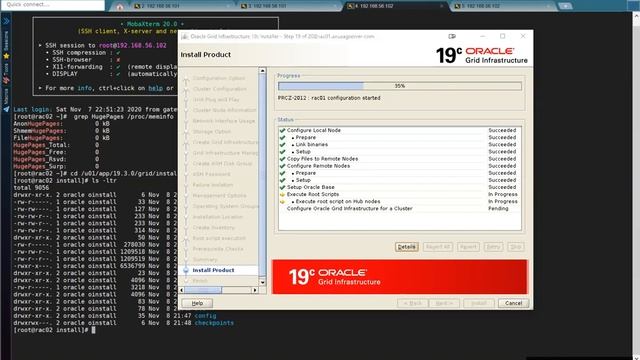Click in-progress icon beside Execute root script on Hub nodes

pos(282,201)
